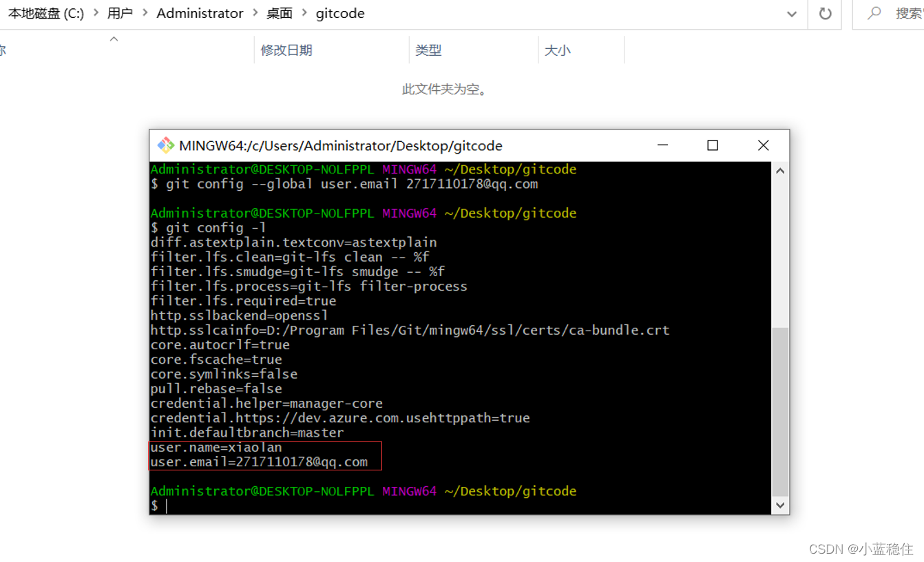The width and height of the screenshot is (924, 562).
Task: Click terminal scrollbar up arrow
Action: 780,171
